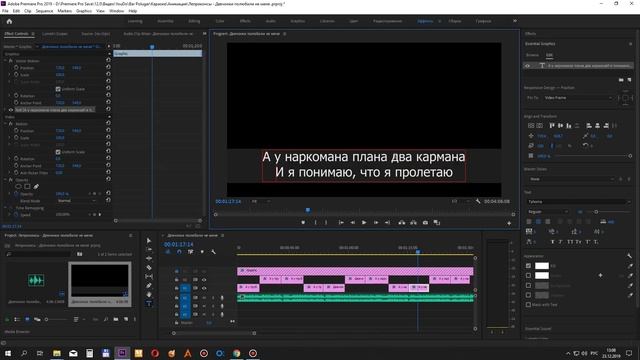Toggle Linked Selection in the timeline
Viewport: 640px width, 360px height.
click(x=191, y=252)
